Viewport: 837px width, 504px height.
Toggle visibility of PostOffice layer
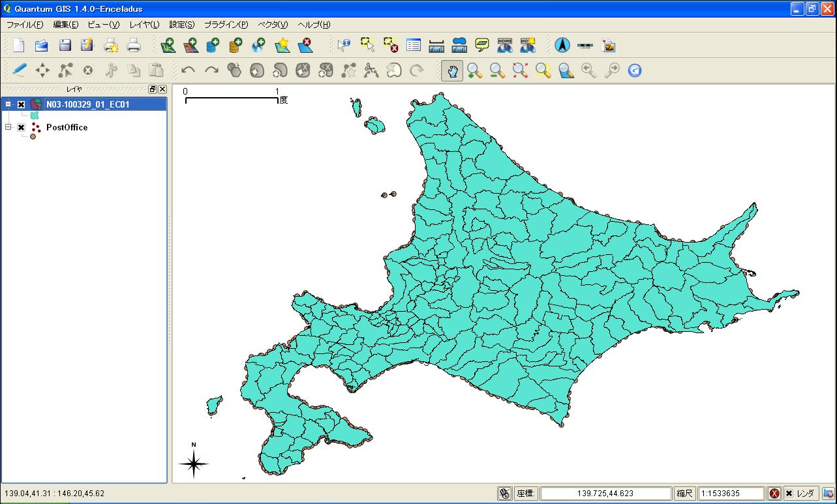(22, 128)
